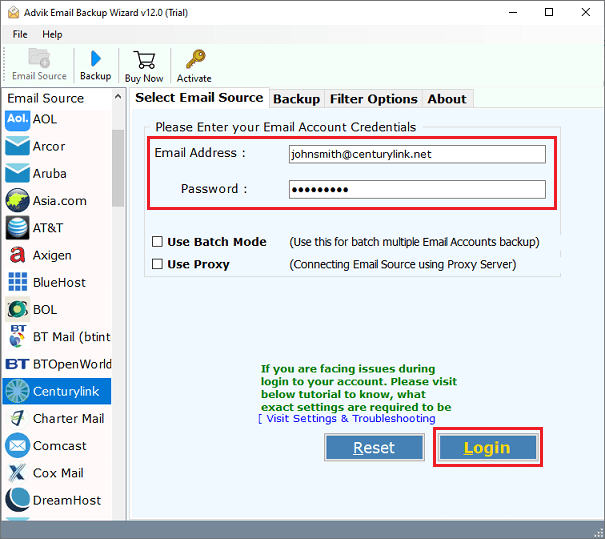Select the BTOpenWorld BT logo icon
Screen dimensions: 605x539
17,364
